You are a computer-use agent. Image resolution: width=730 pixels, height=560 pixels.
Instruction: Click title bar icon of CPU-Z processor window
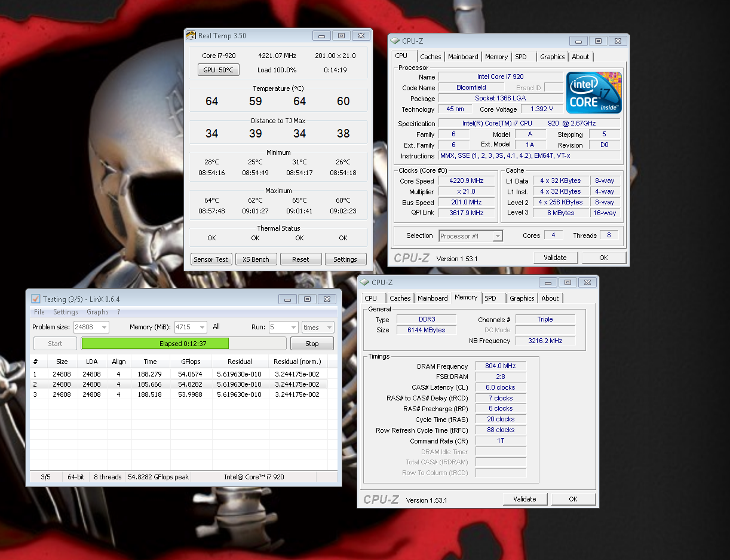click(x=395, y=41)
